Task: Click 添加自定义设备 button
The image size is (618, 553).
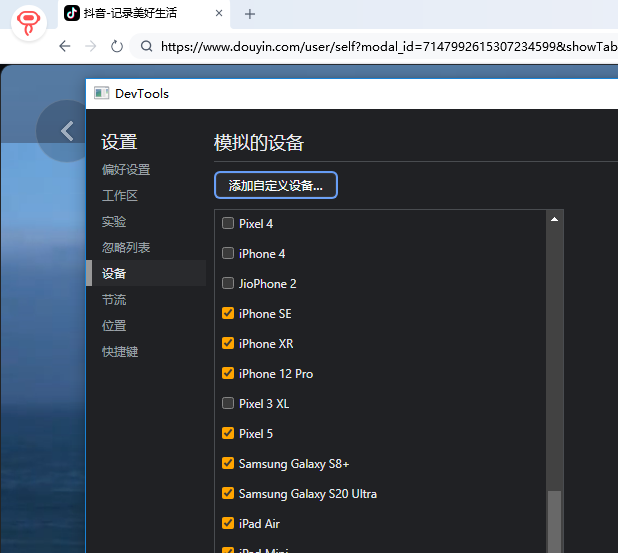Action: pyautogui.click(x=276, y=185)
